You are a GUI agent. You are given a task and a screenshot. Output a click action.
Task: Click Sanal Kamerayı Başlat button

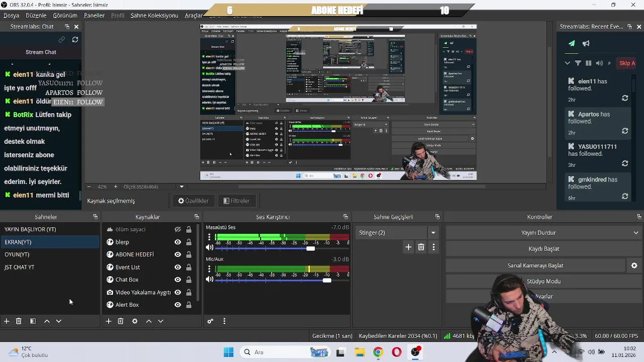click(535, 265)
